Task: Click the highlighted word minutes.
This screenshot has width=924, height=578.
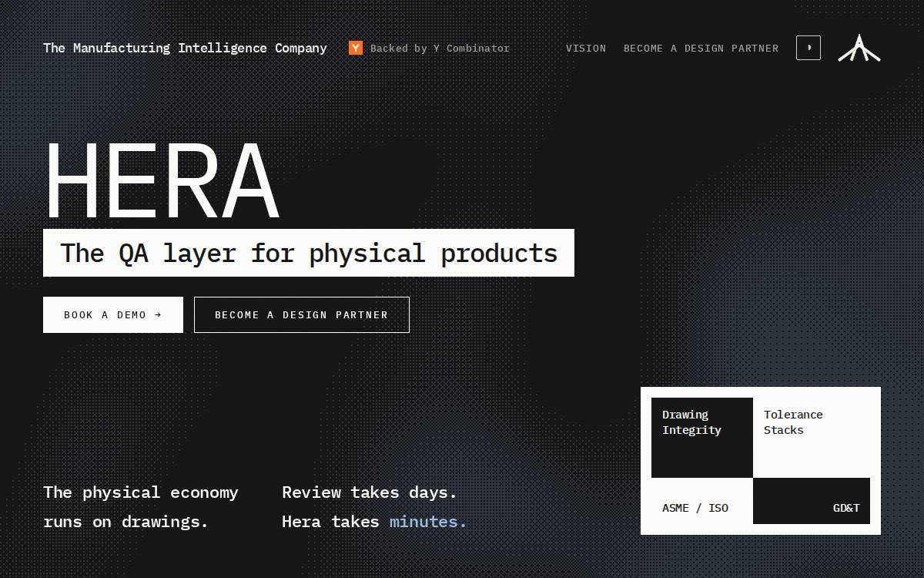Action: 428,522
